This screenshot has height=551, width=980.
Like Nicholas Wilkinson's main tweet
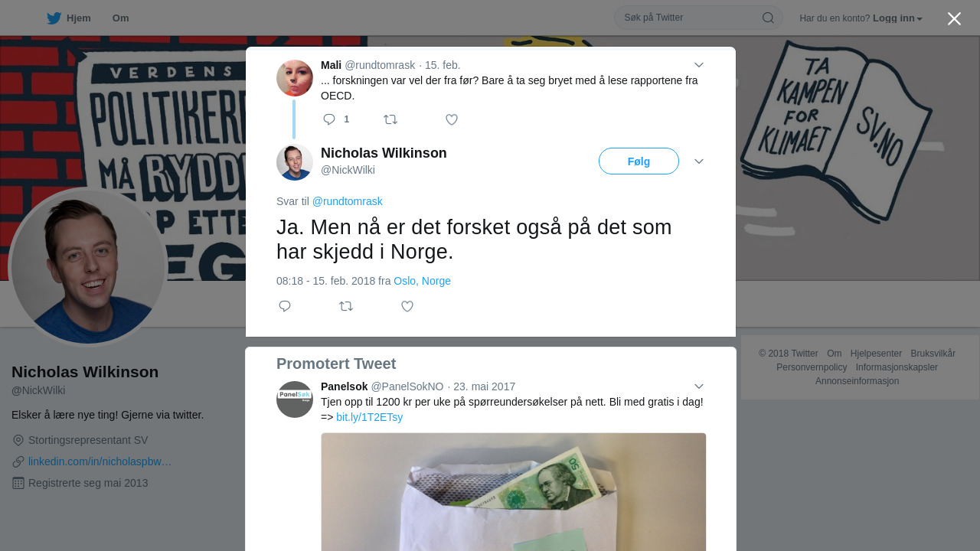click(407, 306)
